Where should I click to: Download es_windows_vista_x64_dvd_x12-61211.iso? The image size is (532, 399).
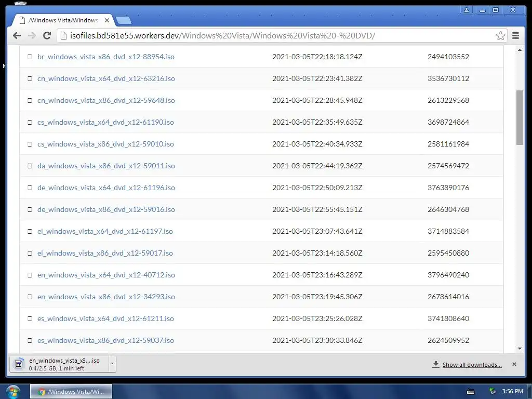click(105, 318)
